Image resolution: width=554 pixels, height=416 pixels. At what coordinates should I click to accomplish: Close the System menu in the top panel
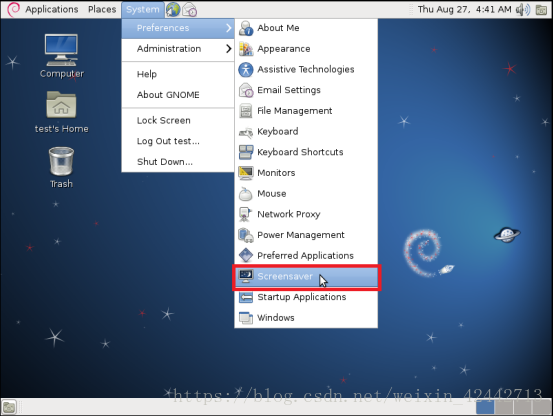tap(143, 10)
